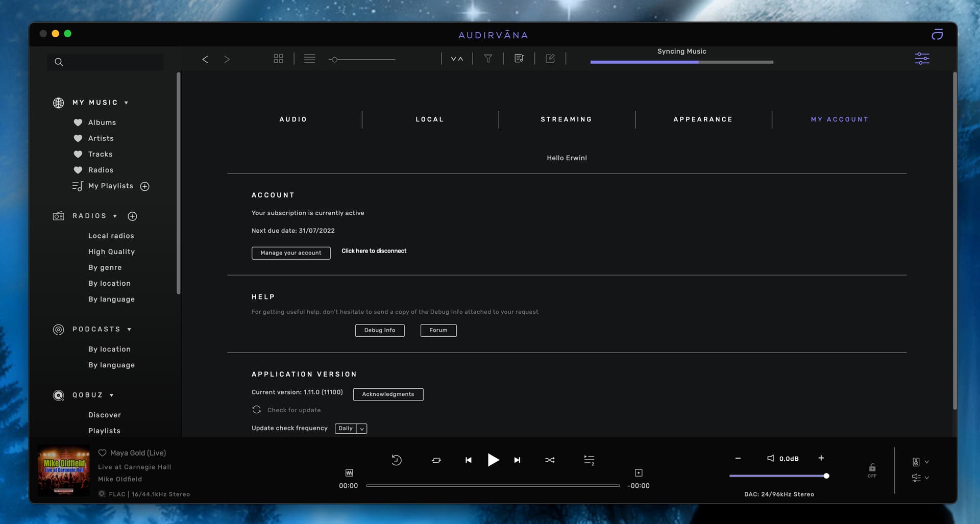Increase volume with plus button

(821, 458)
